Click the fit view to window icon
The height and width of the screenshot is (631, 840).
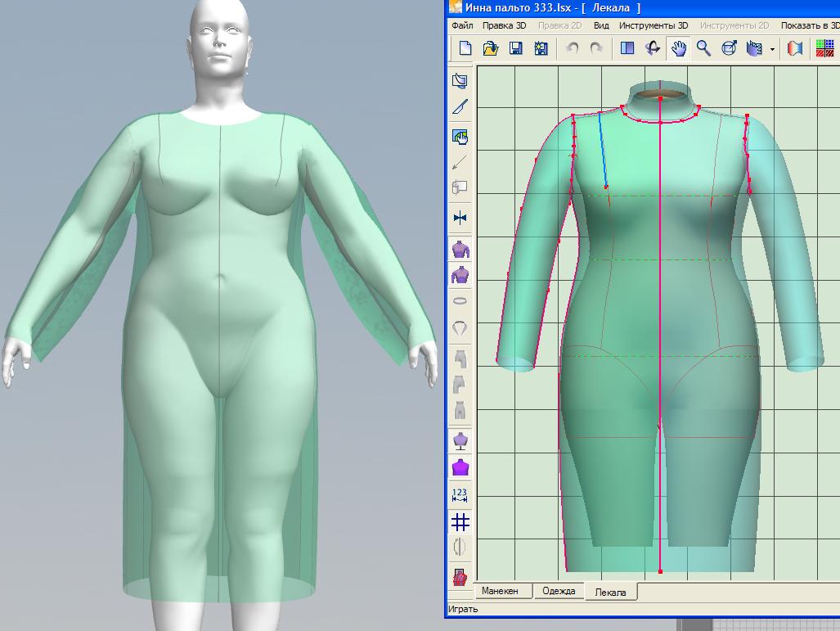[x=729, y=48]
